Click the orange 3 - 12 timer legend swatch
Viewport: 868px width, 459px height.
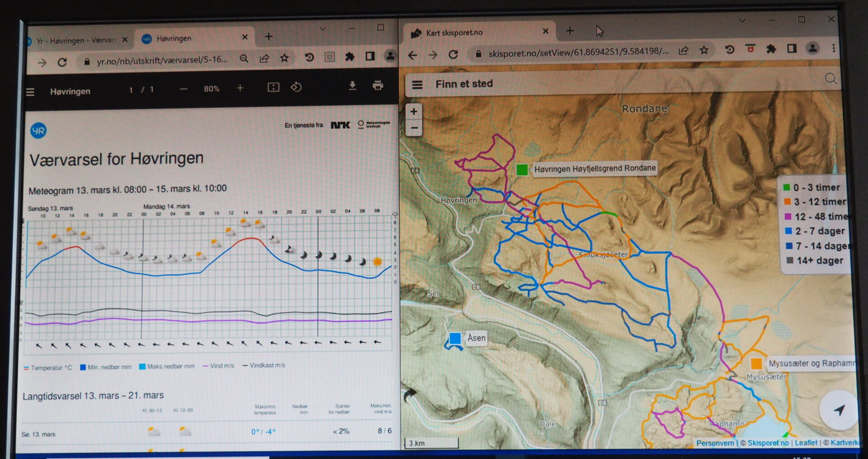tap(787, 202)
